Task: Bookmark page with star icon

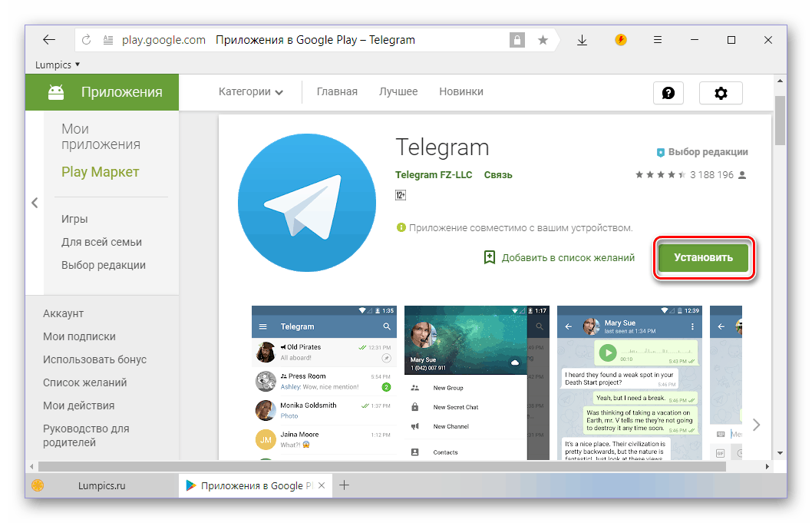Action: pyautogui.click(x=543, y=40)
